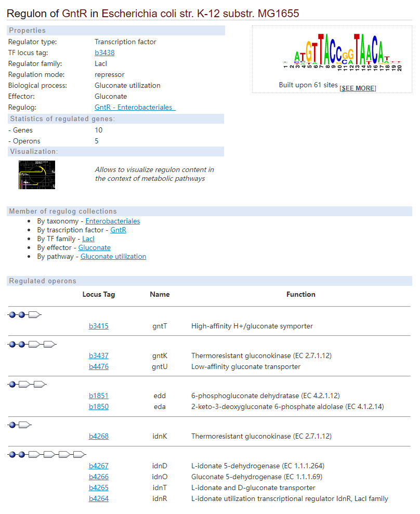Open the SEE MORE link for binding sites
The image size is (420, 514).
pyautogui.click(x=358, y=88)
